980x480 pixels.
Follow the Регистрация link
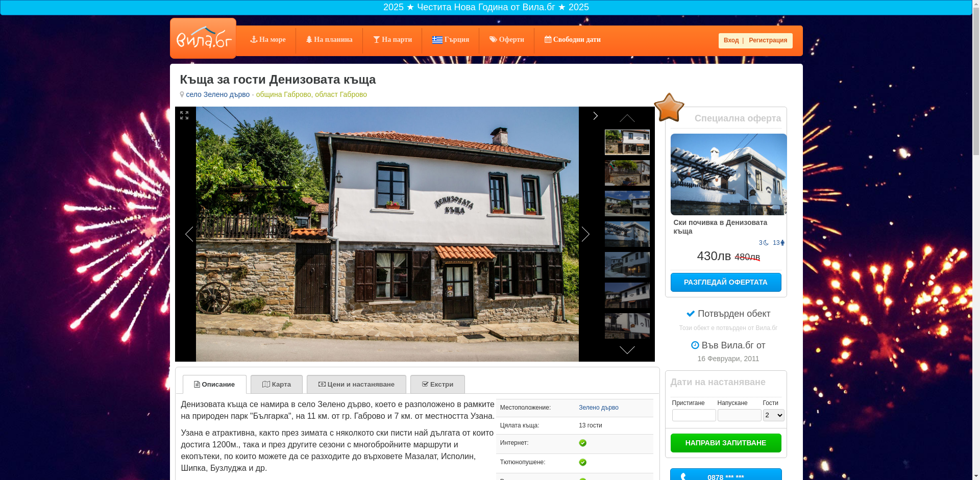(x=768, y=40)
